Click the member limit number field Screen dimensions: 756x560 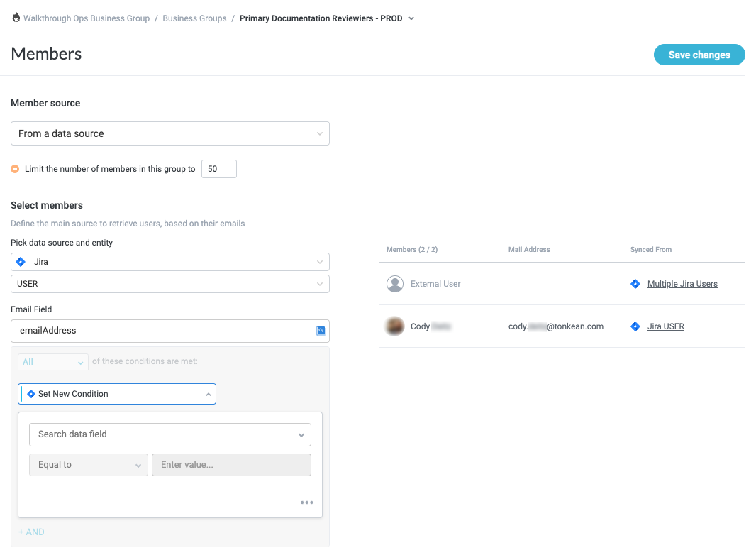218,169
